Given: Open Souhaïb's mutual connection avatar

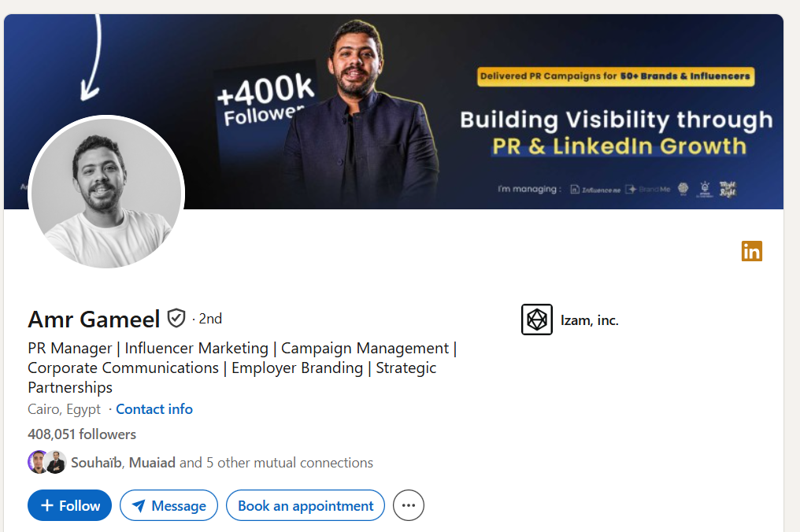Looking at the screenshot, I should pyautogui.click(x=37, y=462).
